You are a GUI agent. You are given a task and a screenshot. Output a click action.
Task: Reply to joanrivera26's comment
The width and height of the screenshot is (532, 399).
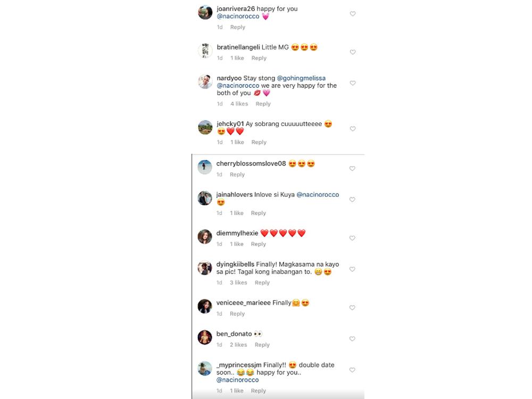click(x=237, y=27)
